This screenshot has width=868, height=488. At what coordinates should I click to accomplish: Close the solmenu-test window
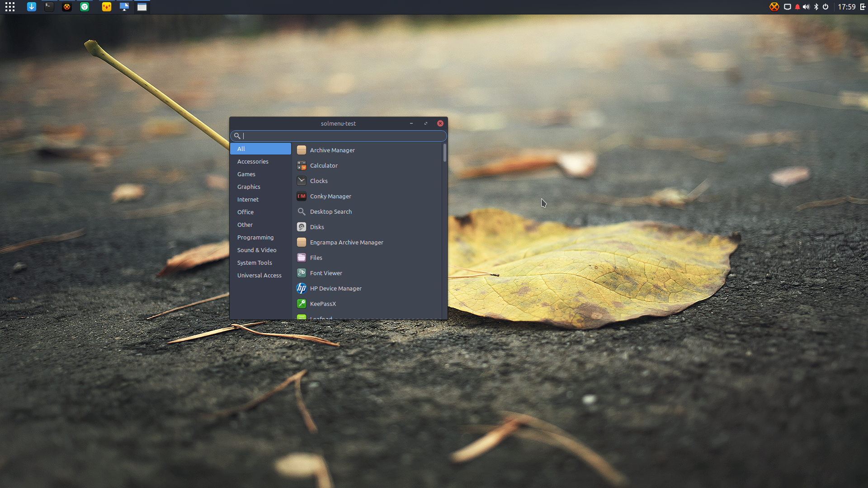coord(440,123)
